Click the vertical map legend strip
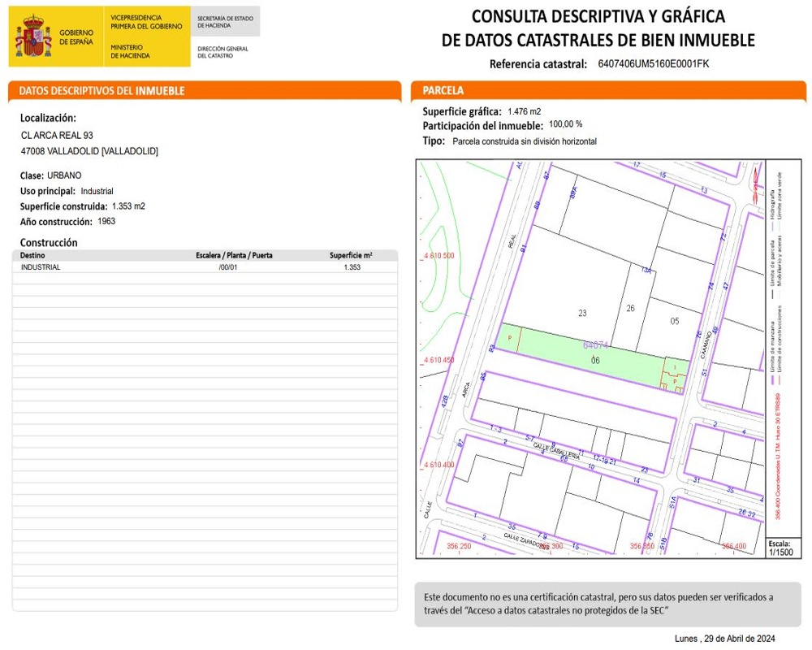Screen dimensions: 812x650 pos(783,349)
